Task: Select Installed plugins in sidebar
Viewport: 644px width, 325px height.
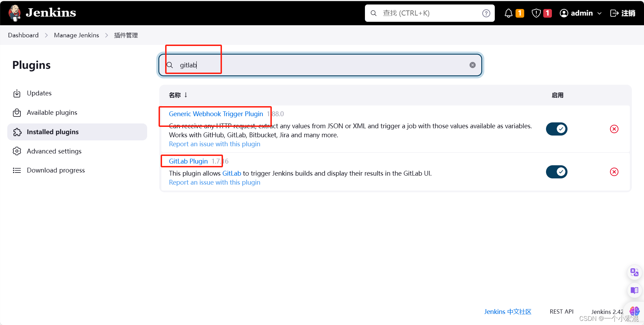Action: pos(53,132)
